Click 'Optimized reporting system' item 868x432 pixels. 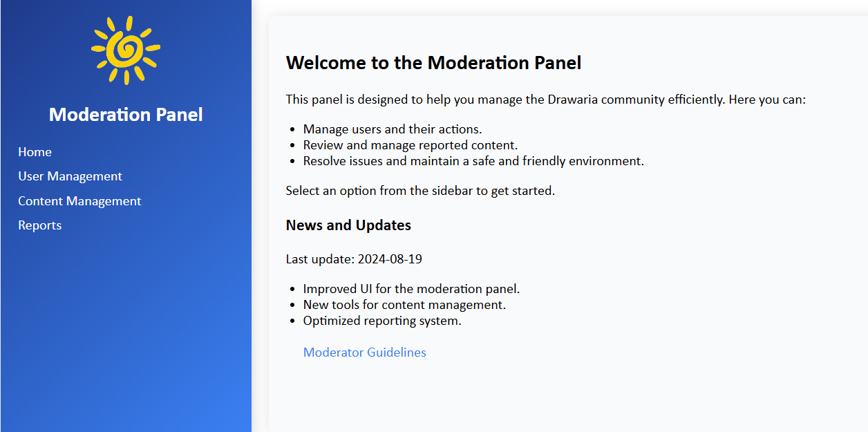(x=382, y=321)
